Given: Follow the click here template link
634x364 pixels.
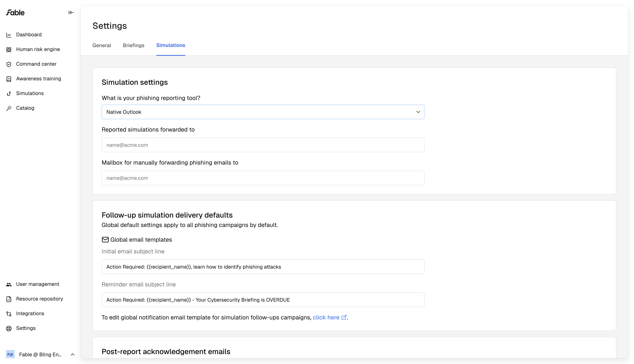Looking at the screenshot, I should click(x=326, y=318).
